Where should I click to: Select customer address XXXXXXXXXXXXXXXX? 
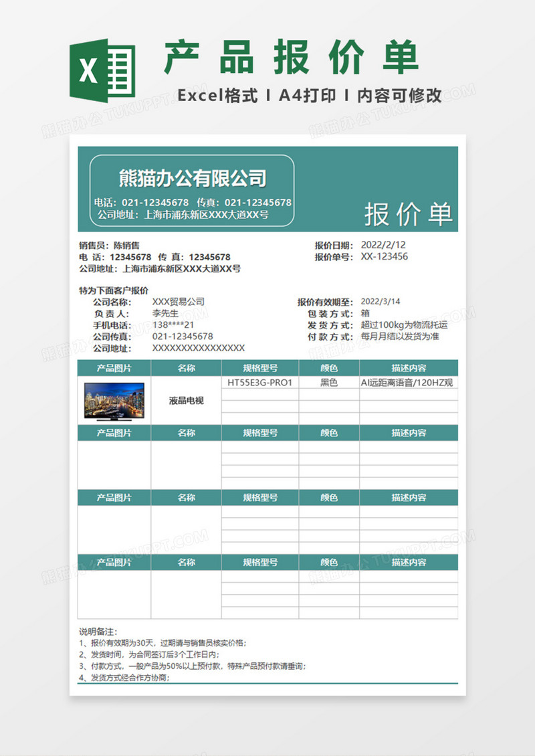[x=199, y=348]
